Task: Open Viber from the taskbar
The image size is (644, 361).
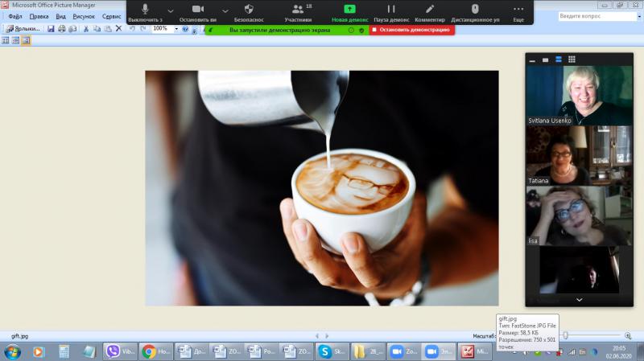Action: click(x=120, y=351)
